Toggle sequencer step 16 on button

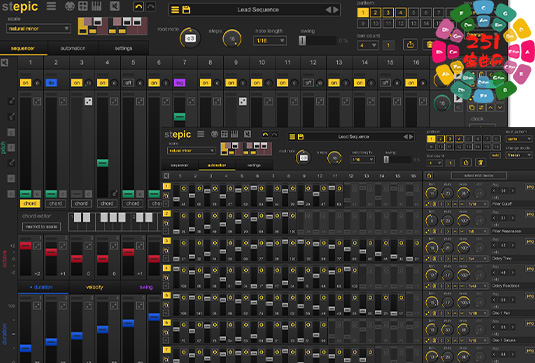pos(411,83)
